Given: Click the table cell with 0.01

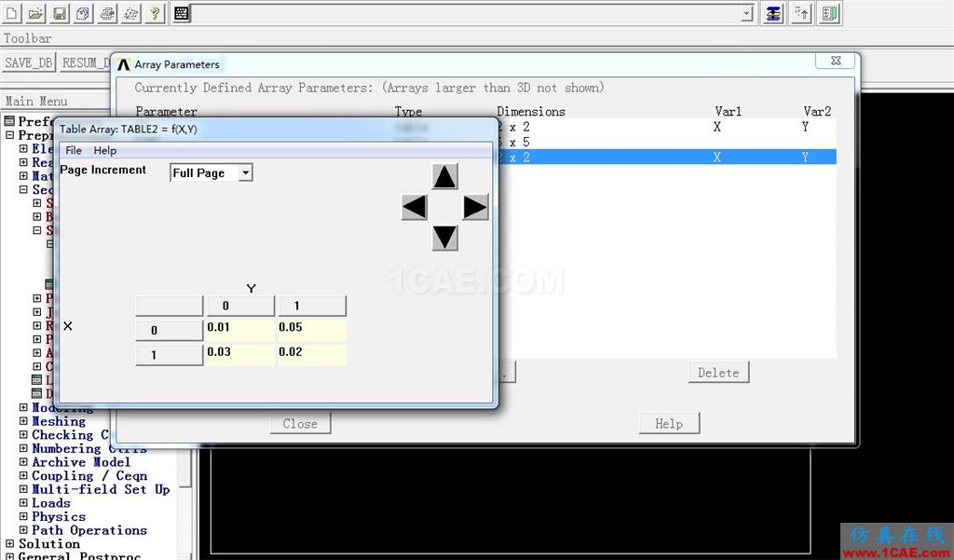Looking at the screenshot, I should [x=240, y=330].
